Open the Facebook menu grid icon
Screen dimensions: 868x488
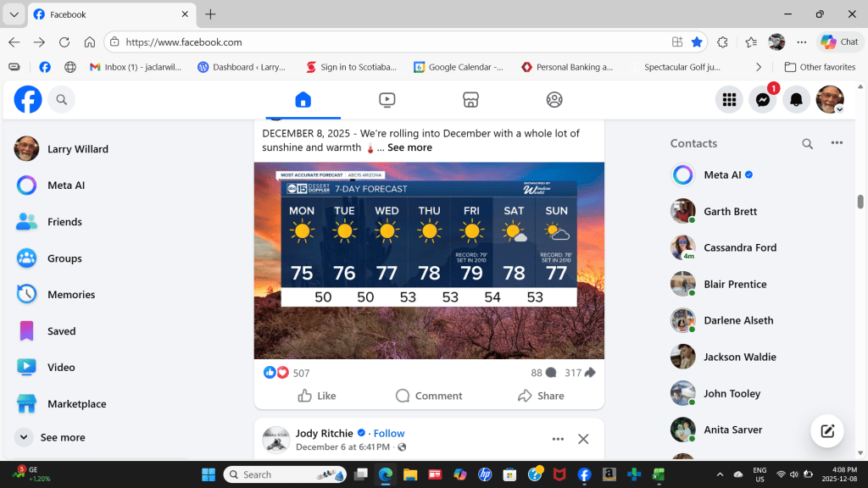point(729,100)
